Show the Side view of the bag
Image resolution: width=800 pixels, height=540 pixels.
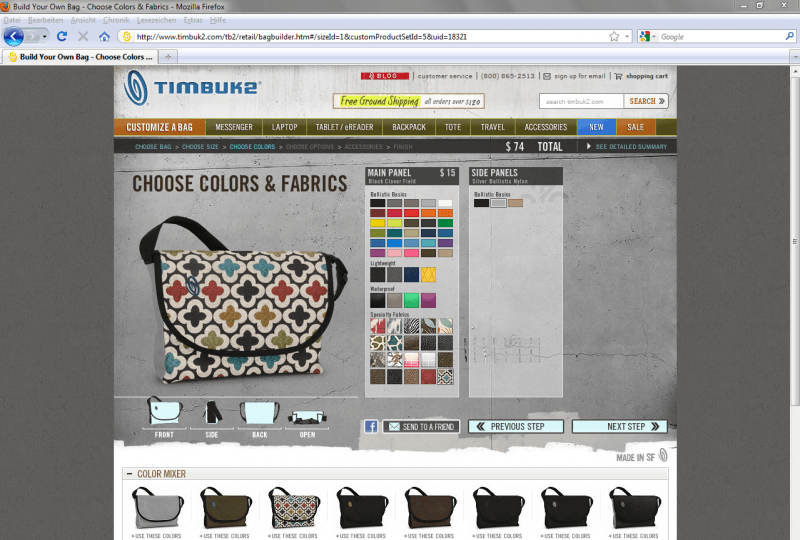click(212, 417)
